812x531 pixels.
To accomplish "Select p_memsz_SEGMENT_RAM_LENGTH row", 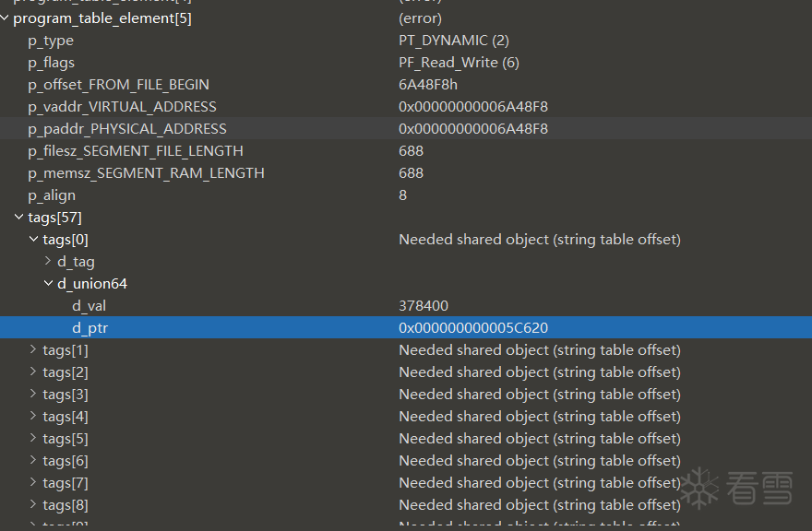I will tap(406, 173).
